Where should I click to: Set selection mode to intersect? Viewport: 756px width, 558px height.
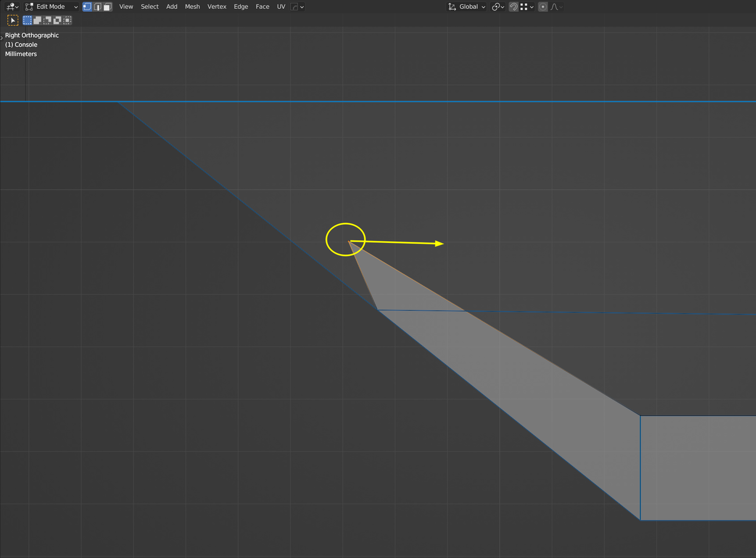67,20
